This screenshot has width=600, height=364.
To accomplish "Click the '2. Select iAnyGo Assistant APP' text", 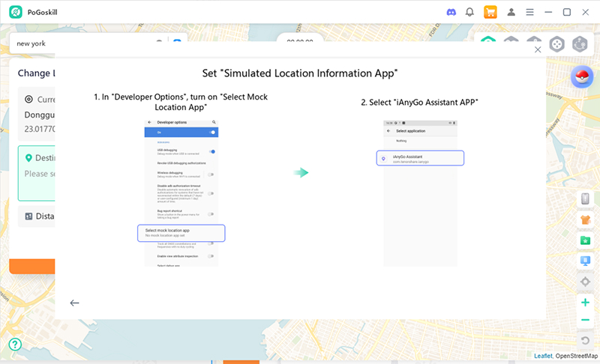I will coord(420,103).
